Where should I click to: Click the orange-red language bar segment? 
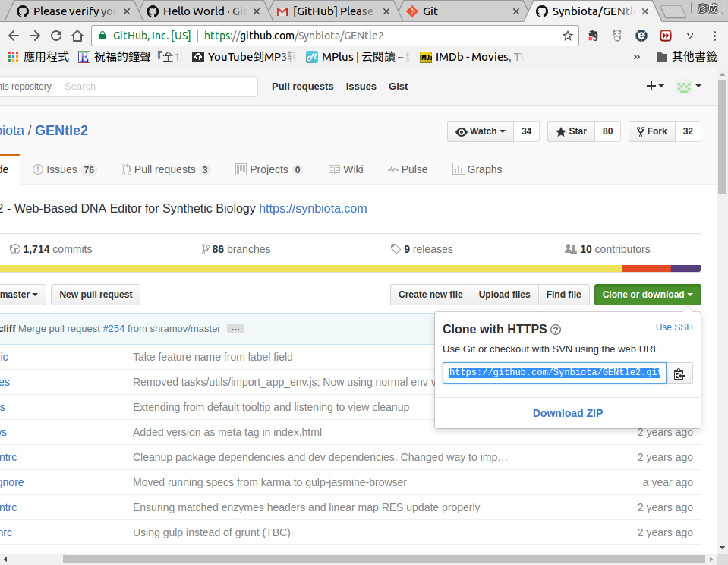pos(646,269)
